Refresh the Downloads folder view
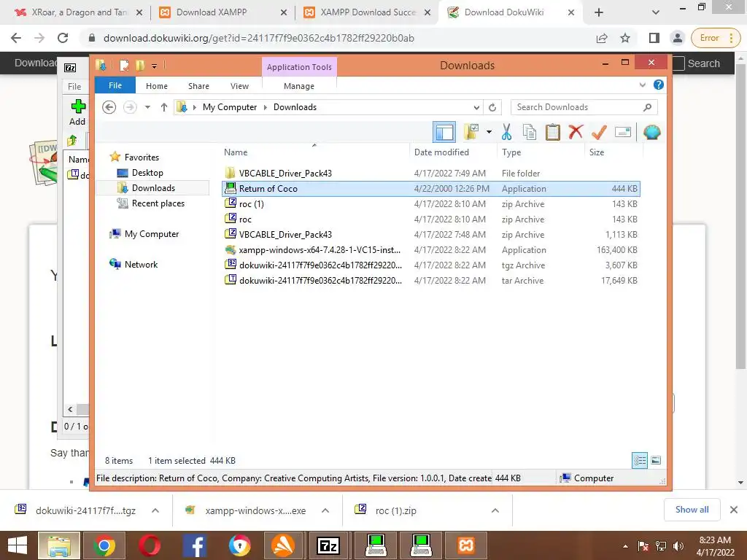The height and width of the screenshot is (560, 747). point(492,107)
